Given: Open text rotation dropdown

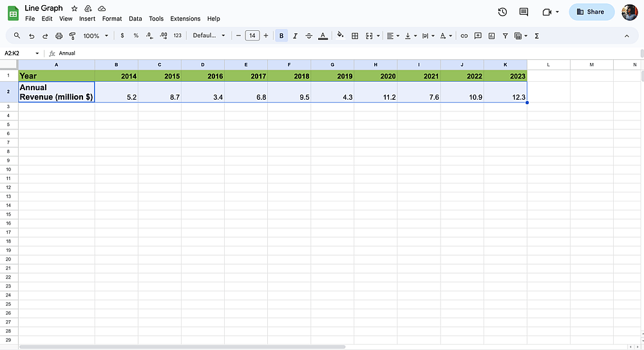Looking at the screenshot, I should [x=446, y=36].
